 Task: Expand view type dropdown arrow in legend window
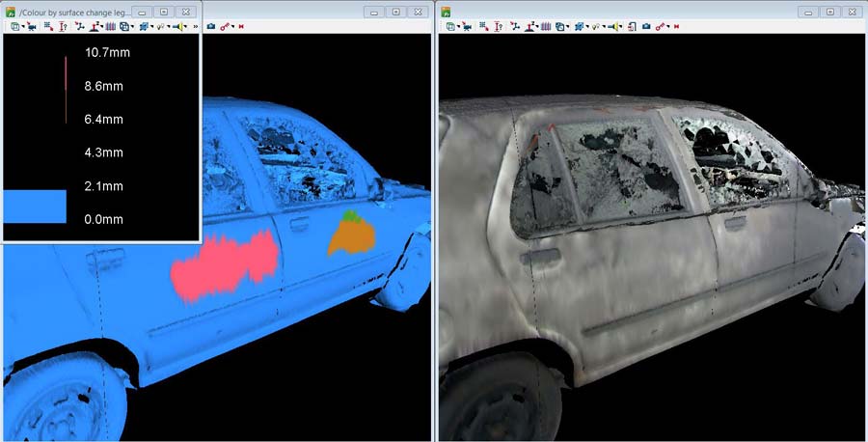tap(23, 27)
